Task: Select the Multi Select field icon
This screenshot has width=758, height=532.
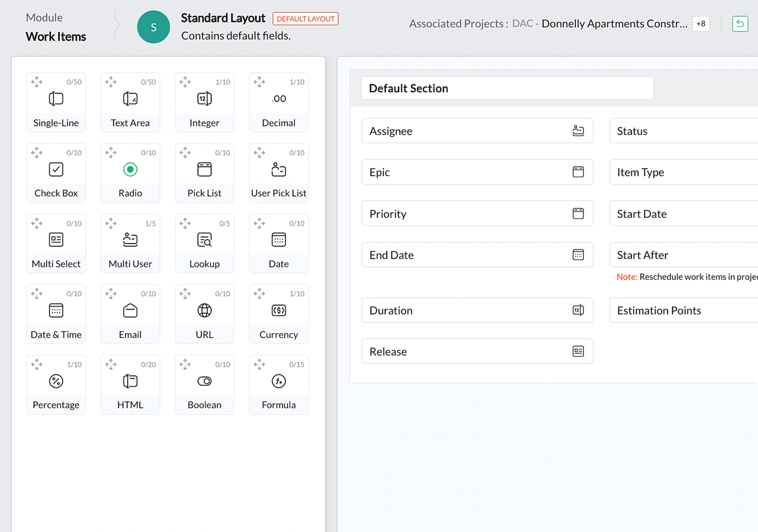Action: click(x=56, y=240)
